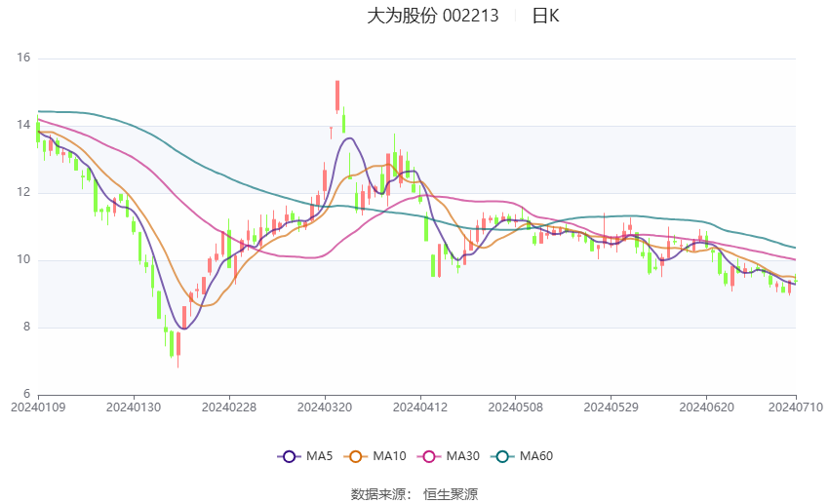Click the 日K label in title
Viewport: 829px width, 504px height.
coord(545,16)
